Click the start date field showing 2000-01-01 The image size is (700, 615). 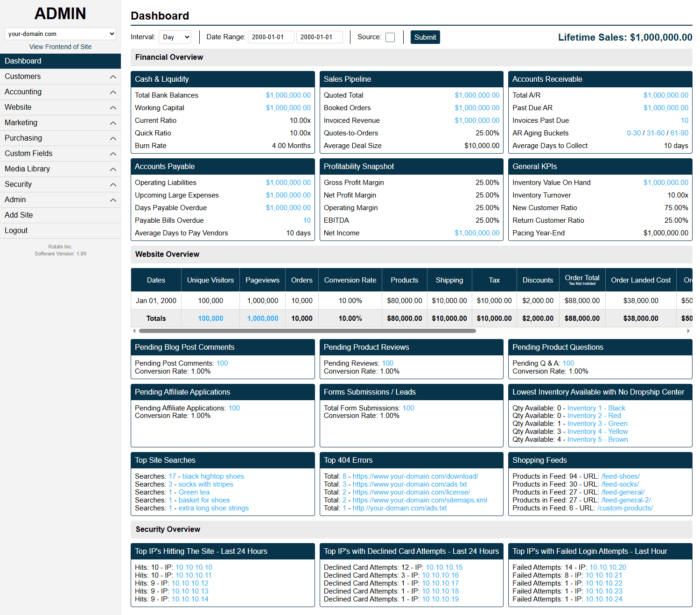pos(271,37)
